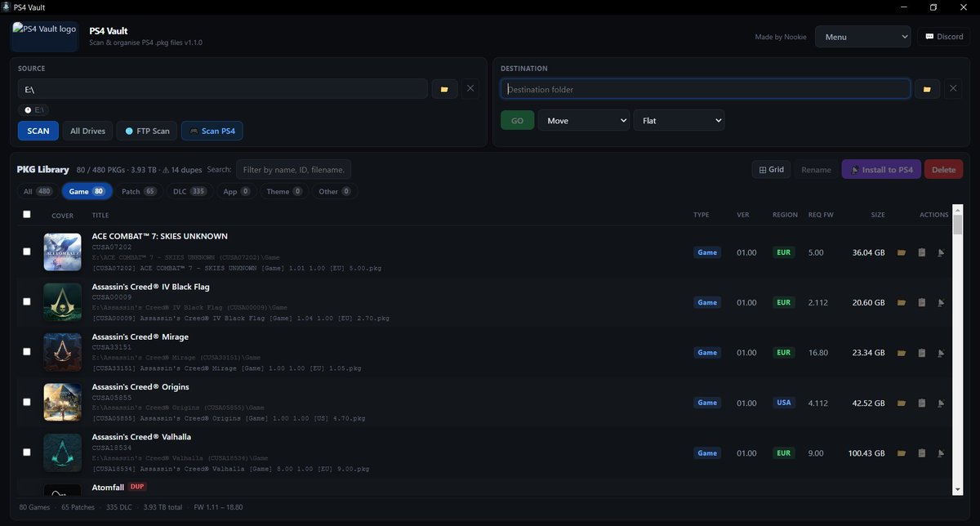
Task: Switch to App 0 filter
Action: pyautogui.click(x=237, y=191)
